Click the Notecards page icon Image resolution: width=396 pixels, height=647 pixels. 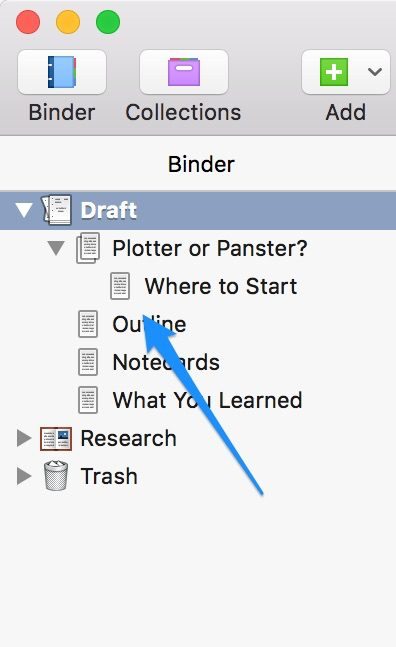88,362
